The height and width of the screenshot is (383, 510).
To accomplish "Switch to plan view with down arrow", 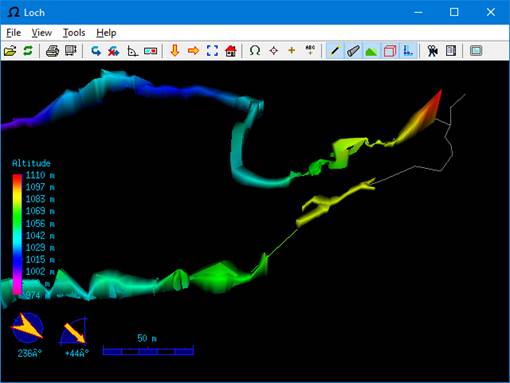I will pos(175,51).
